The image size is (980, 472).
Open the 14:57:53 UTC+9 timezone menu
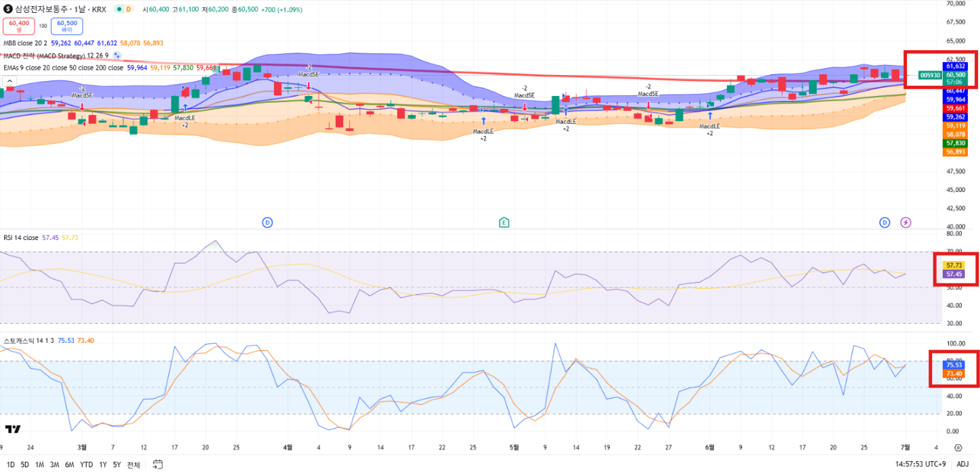pyautogui.click(x=922, y=465)
